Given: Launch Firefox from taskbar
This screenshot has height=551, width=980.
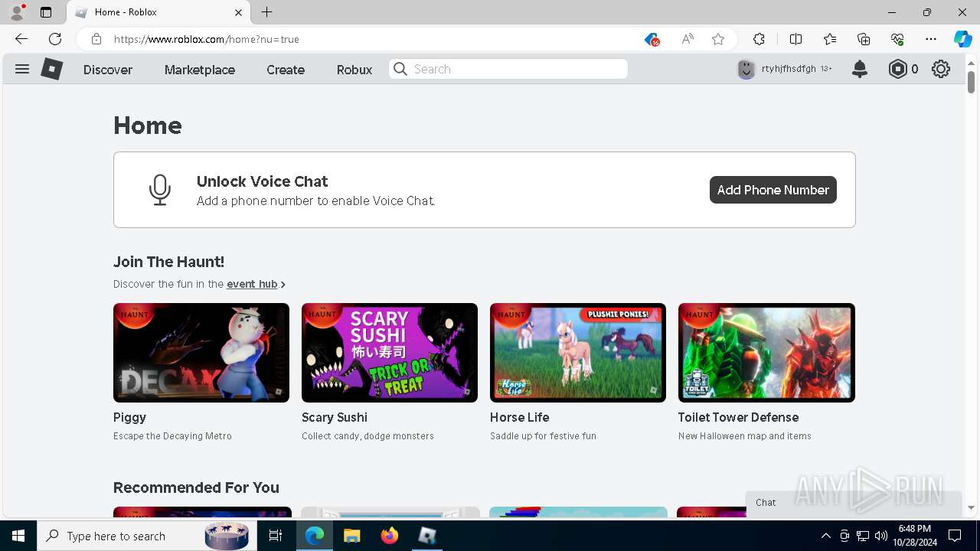Looking at the screenshot, I should pos(390,536).
